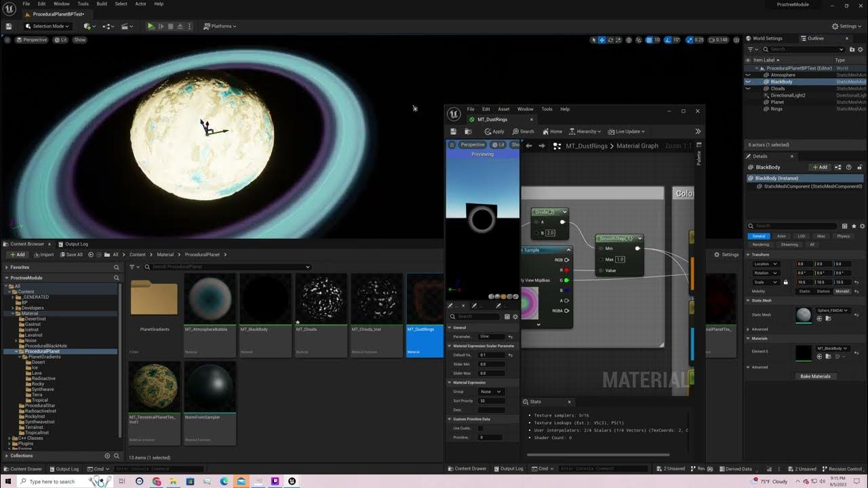Save the current level with the disk icon
The width and height of the screenshot is (868, 488).
(x=9, y=26)
